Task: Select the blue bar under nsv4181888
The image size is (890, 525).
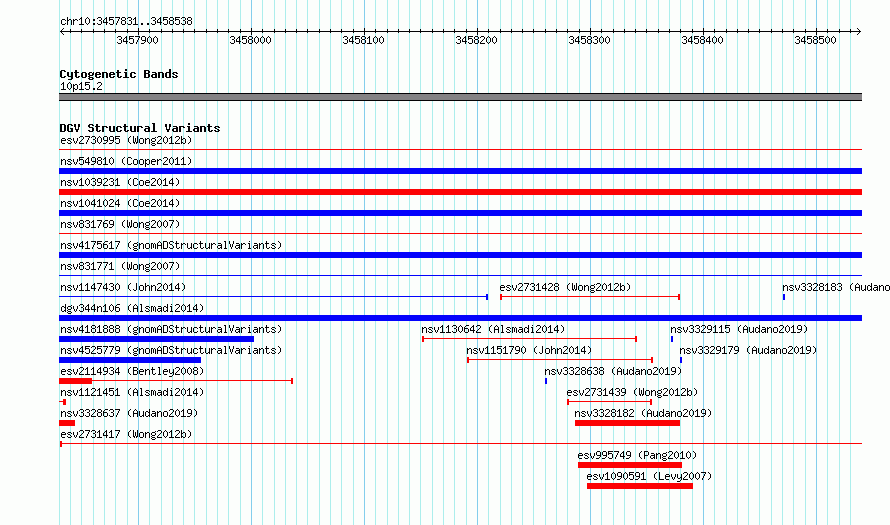Action: tap(157, 339)
